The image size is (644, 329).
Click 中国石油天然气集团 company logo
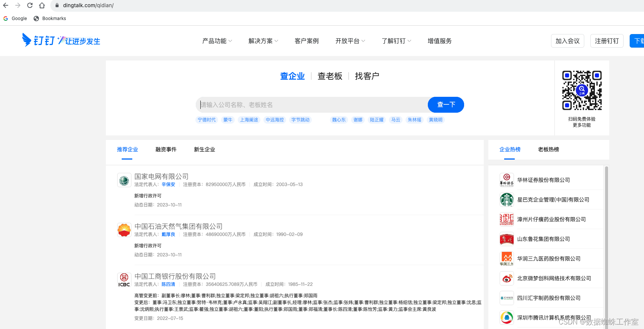pos(124,230)
